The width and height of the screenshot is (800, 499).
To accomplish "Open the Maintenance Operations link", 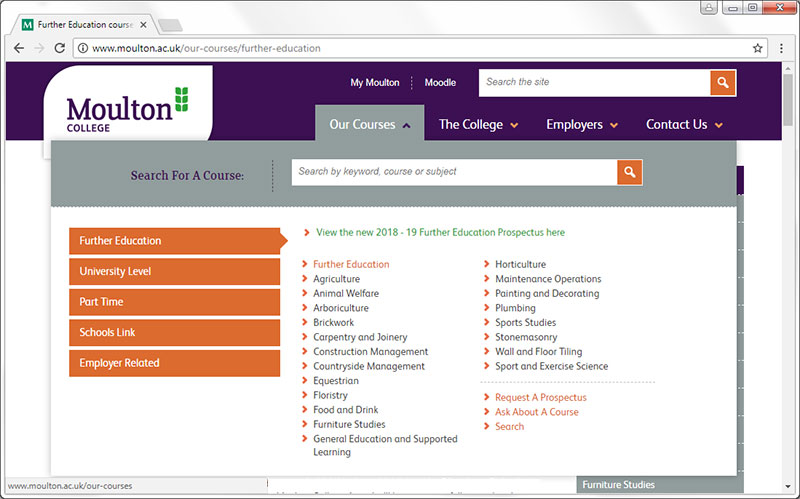I will (548, 279).
